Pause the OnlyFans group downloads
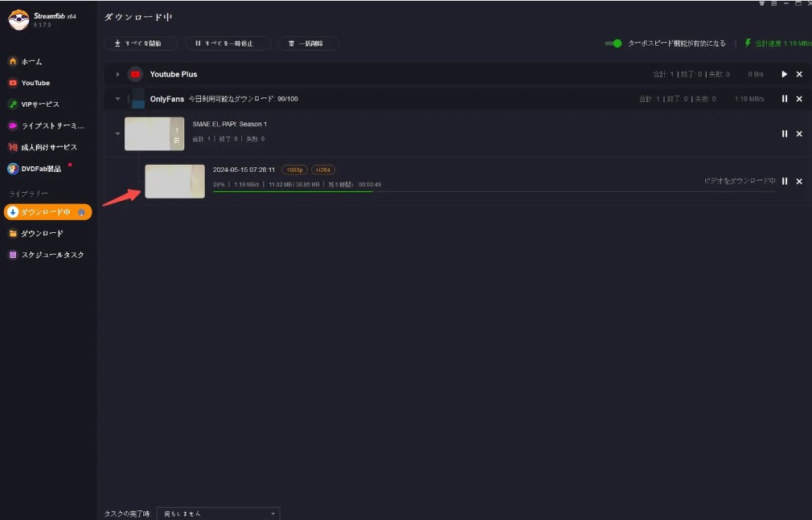Viewport: 812px width, 520px height. click(x=785, y=99)
